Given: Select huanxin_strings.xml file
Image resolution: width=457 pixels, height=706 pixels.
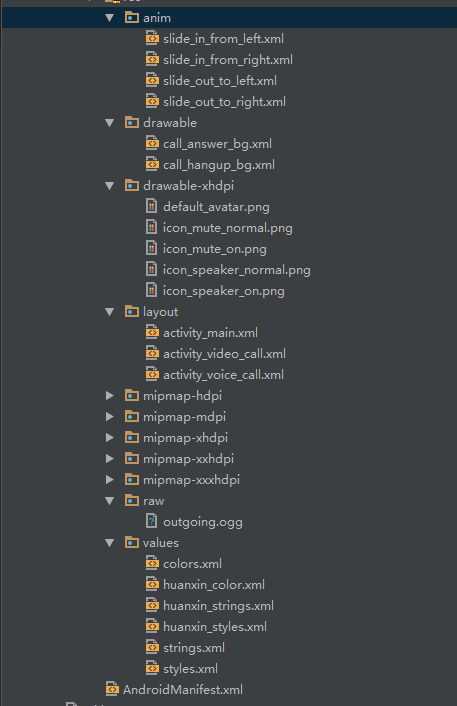Looking at the screenshot, I should [218, 606].
